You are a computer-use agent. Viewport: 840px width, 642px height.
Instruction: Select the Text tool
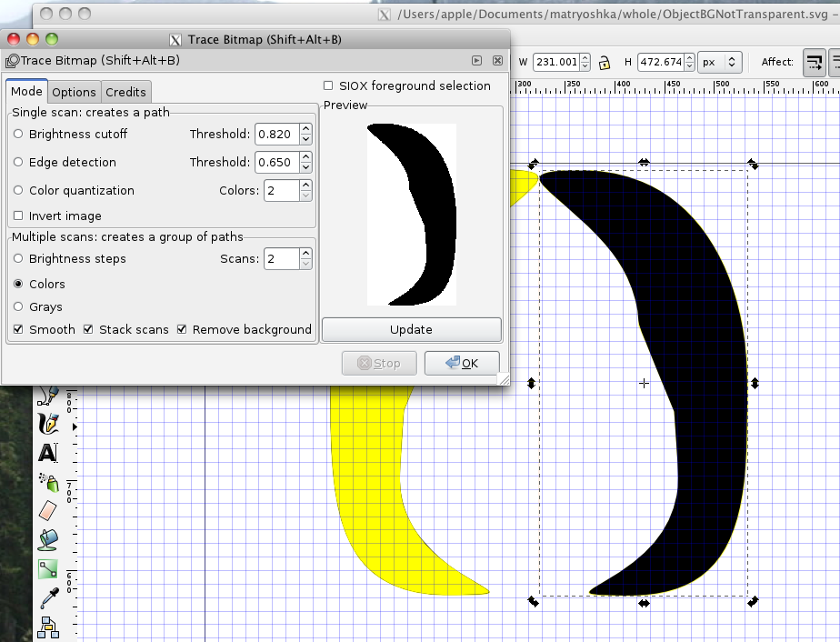pyautogui.click(x=47, y=453)
